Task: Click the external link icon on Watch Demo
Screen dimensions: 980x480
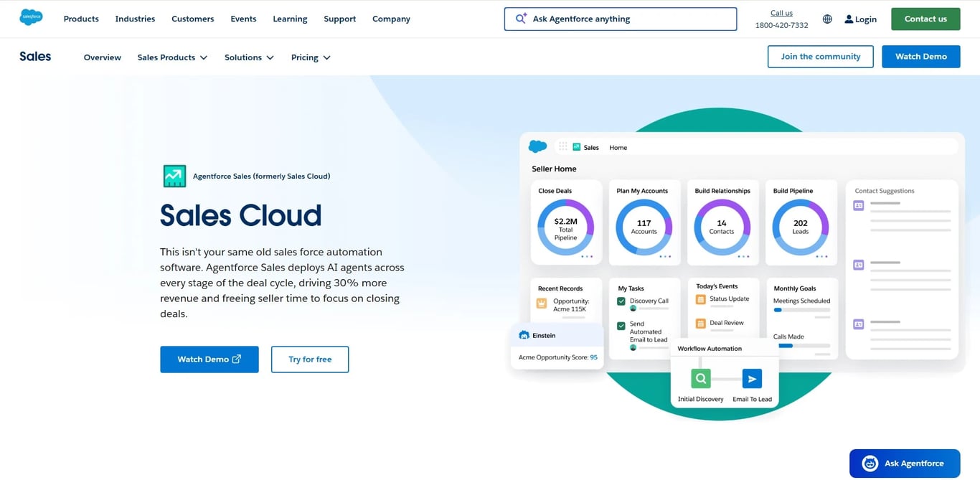Action: [x=237, y=359]
